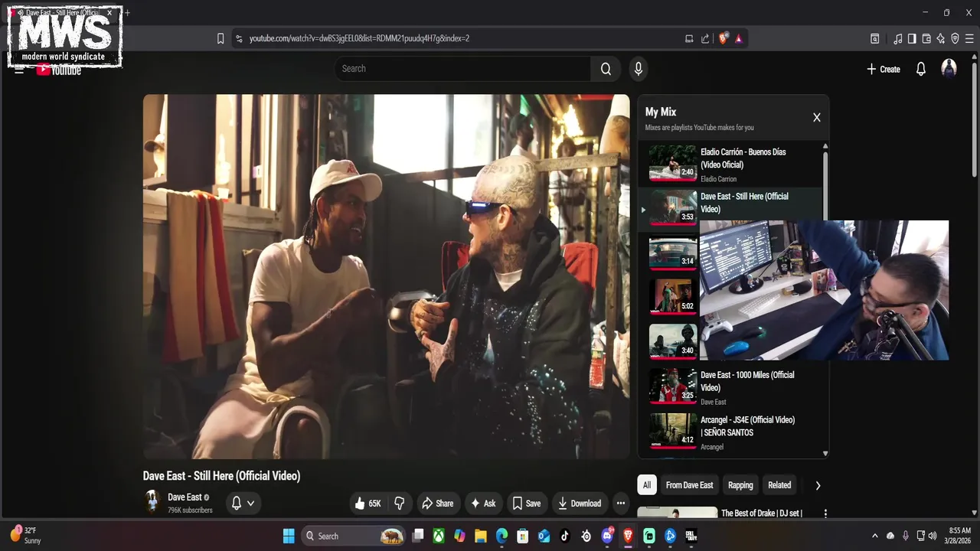The width and height of the screenshot is (980, 551).
Task: Open Dave East channel avatar
Action: tap(152, 502)
